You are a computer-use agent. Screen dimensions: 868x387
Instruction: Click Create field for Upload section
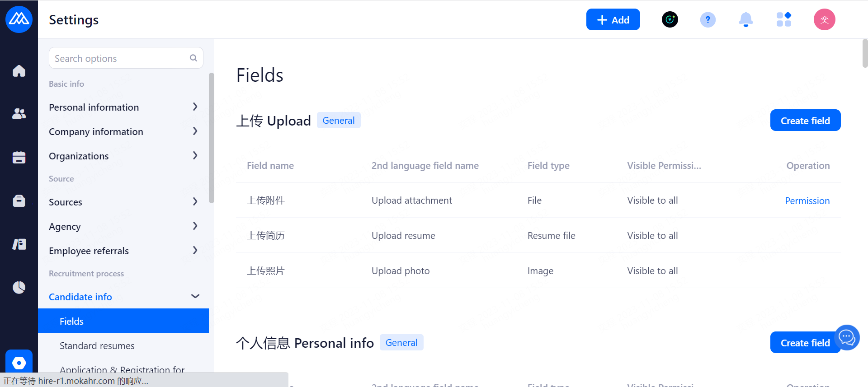805,121
